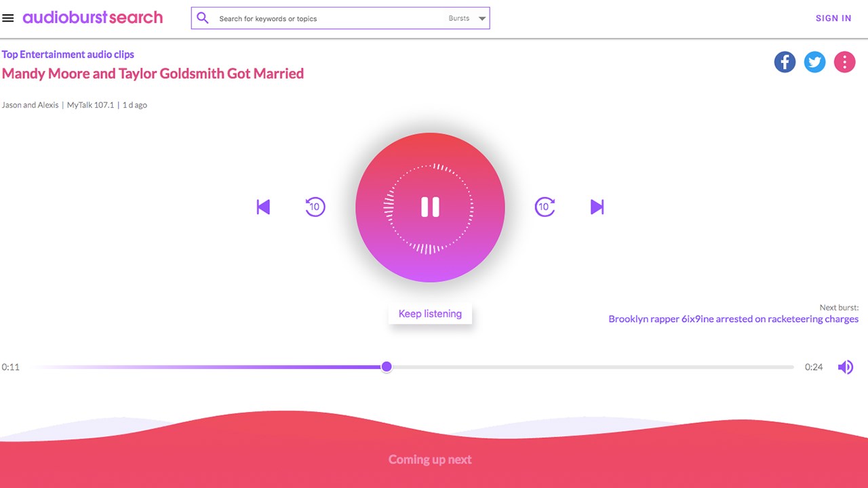Click the magnifier search icon

tap(203, 18)
